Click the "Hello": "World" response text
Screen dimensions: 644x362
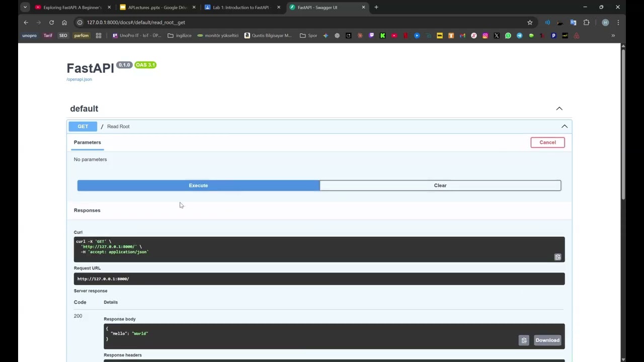[x=129, y=334]
